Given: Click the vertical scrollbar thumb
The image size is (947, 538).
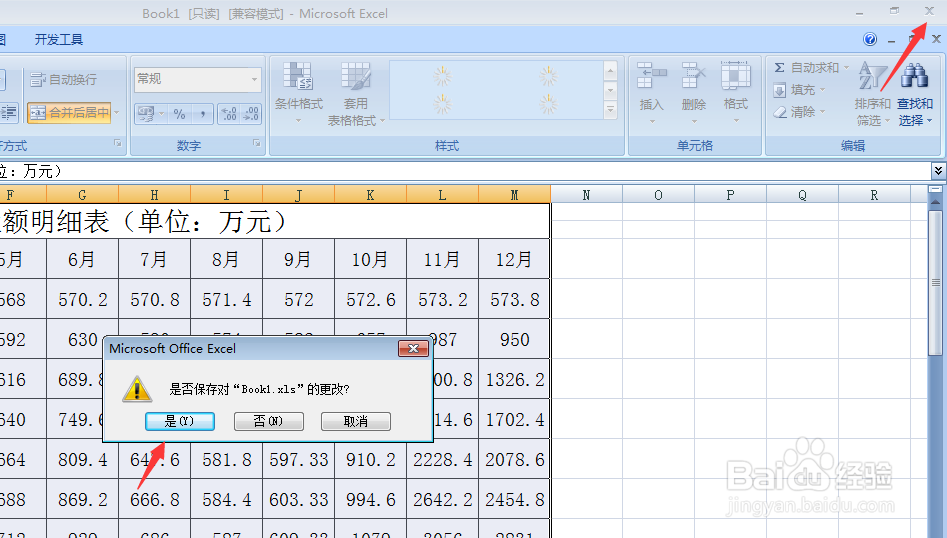Looking at the screenshot, I should (x=936, y=283).
